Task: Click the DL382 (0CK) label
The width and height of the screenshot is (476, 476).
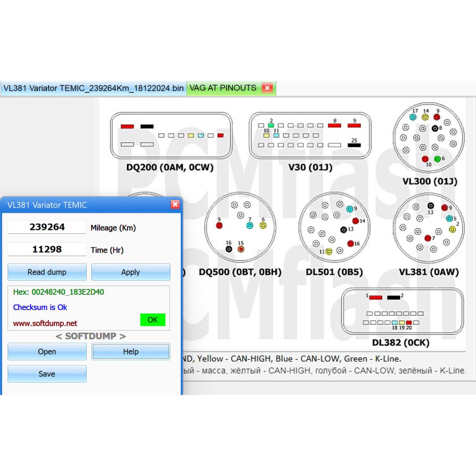Action: tap(401, 342)
